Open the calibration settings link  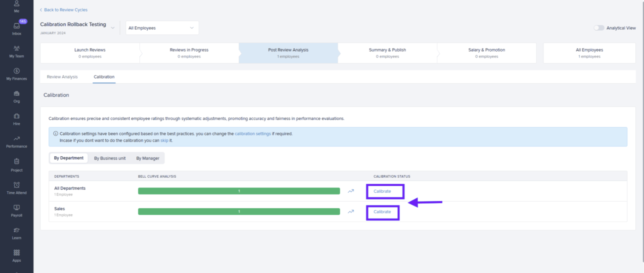pos(252,134)
